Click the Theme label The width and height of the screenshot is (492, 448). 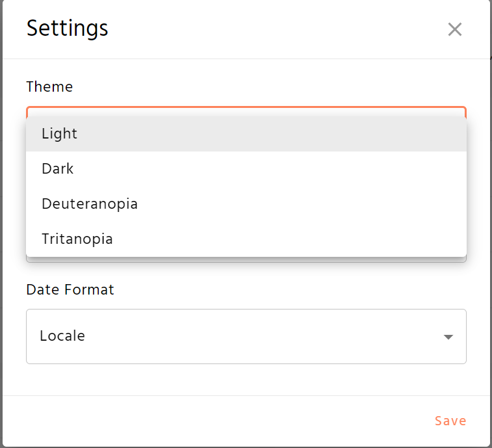pyautogui.click(x=49, y=86)
